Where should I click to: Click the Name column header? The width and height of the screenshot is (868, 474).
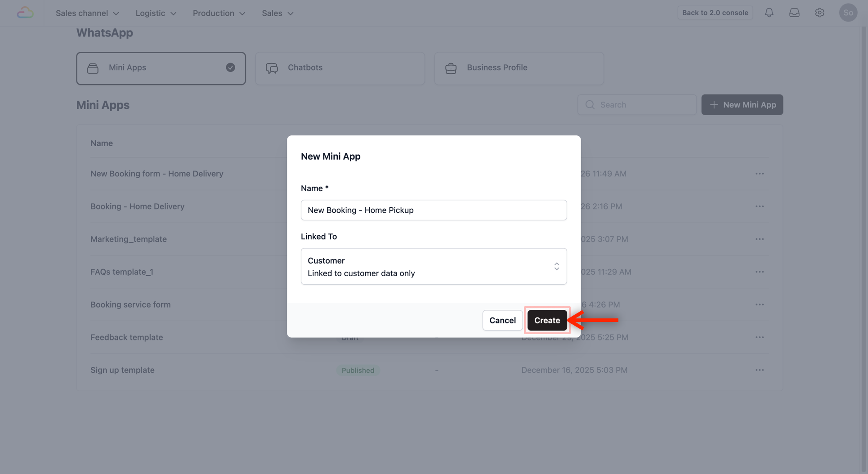(x=102, y=143)
